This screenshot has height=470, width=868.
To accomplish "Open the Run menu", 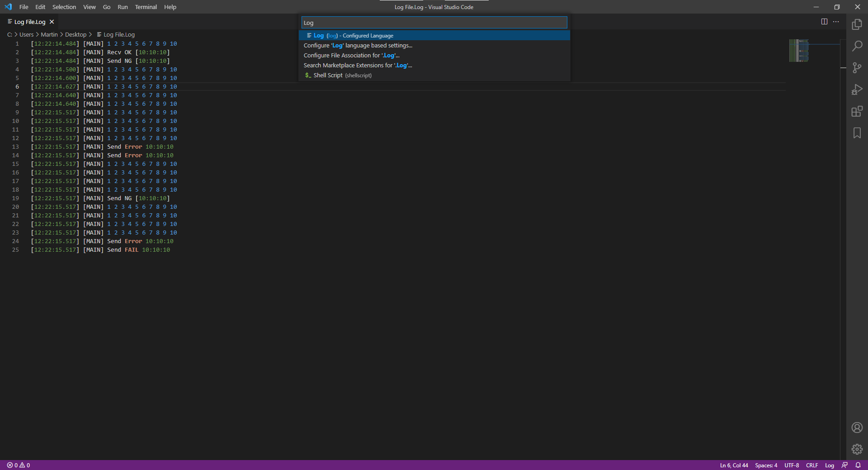I will tap(123, 7).
